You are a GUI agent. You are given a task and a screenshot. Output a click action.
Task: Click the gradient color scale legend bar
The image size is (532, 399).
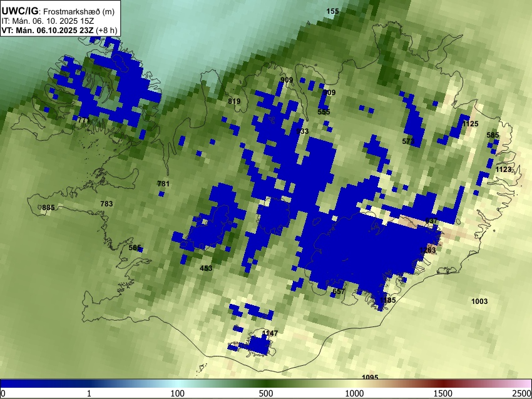[266, 384]
